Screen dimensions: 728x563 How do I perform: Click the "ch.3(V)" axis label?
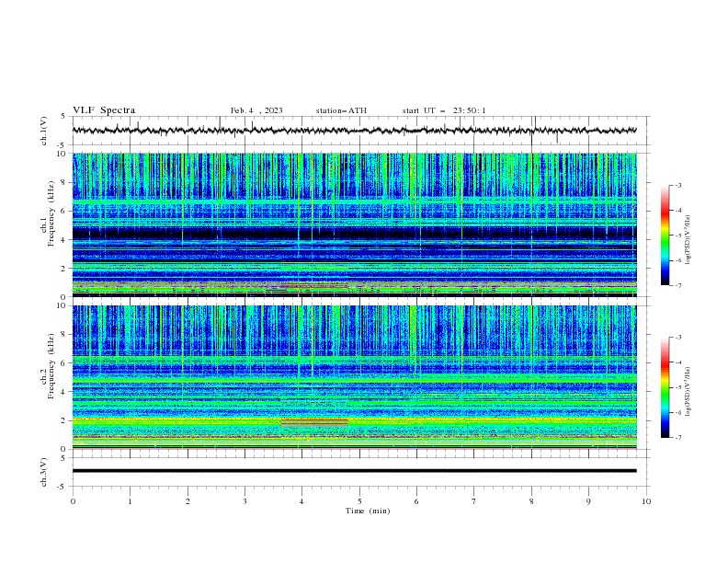[x=44, y=472]
